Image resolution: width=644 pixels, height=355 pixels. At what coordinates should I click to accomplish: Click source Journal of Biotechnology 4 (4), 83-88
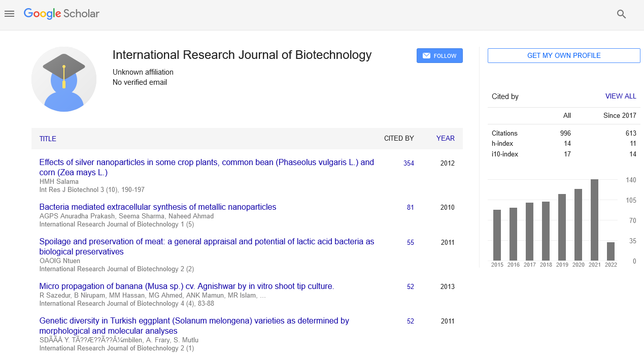pos(126,303)
